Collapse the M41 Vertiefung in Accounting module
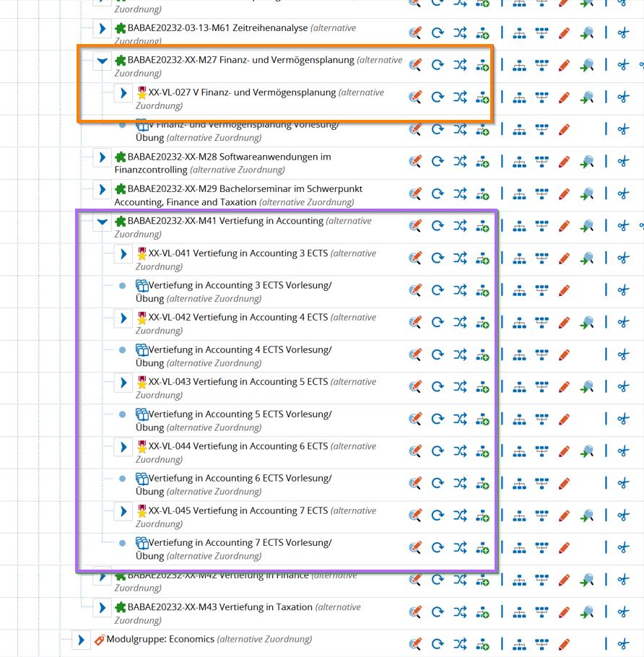The width and height of the screenshot is (644, 657). click(x=103, y=222)
